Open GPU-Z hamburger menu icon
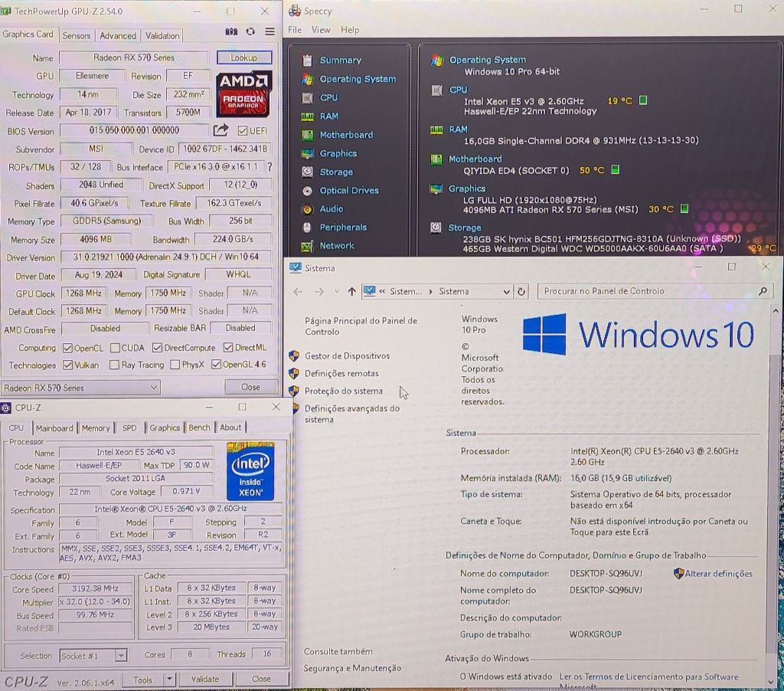 tap(269, 31)
